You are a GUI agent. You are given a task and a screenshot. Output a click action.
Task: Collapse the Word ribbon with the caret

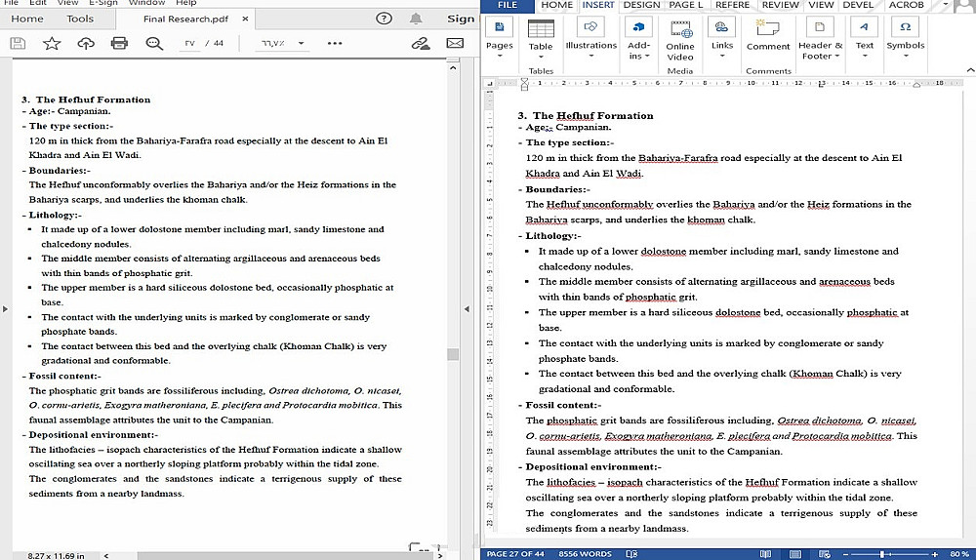tap(970, 70)
